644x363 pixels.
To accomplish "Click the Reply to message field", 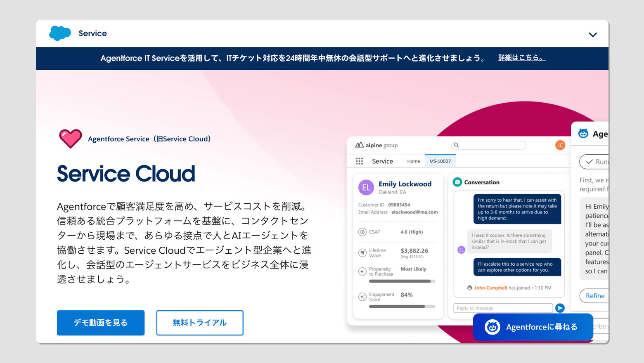I will pyautogui.click(x=503, y=308).
